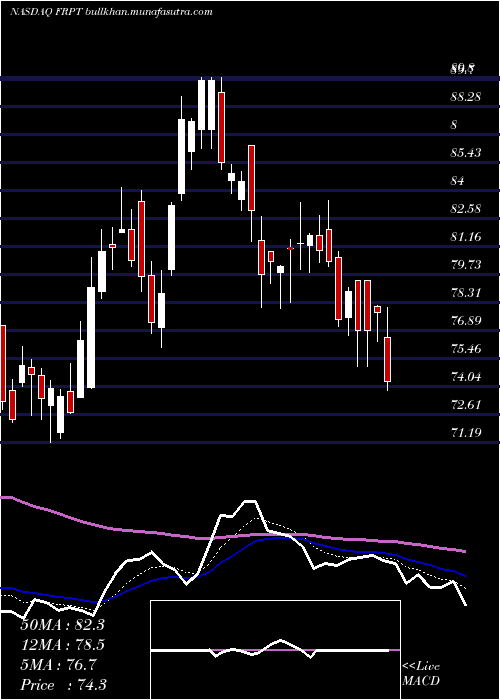
Task: Click the 72.61 price axis label
Action: click(x=466, y=405)
